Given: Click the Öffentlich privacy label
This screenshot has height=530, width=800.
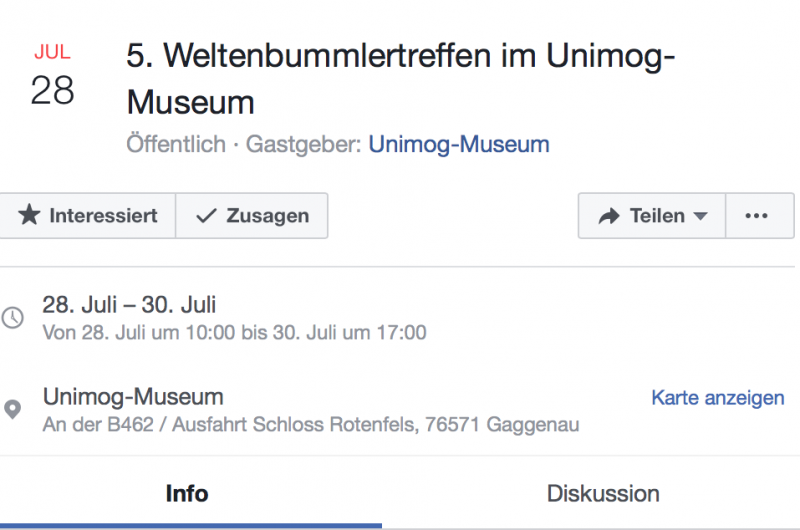Looking at the screenshot, I should point(176,144).
